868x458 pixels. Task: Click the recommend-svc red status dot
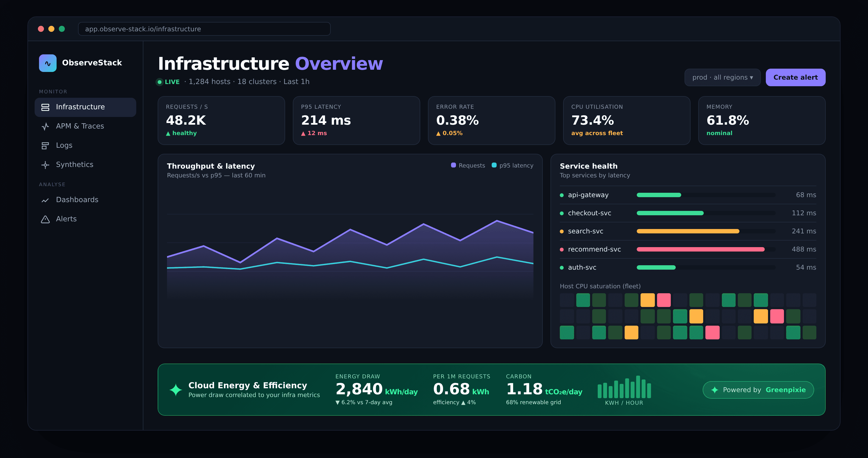[562, 250]
